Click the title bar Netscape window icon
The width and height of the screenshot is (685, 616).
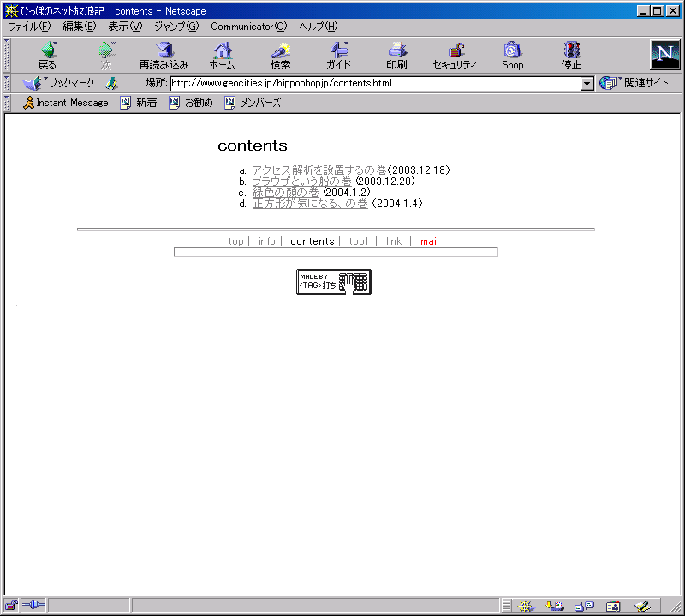11,11
